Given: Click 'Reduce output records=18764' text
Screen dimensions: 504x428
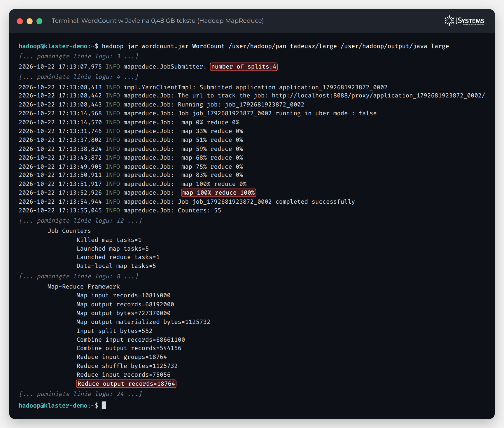Looking at the screenshot, I should 126,384.
